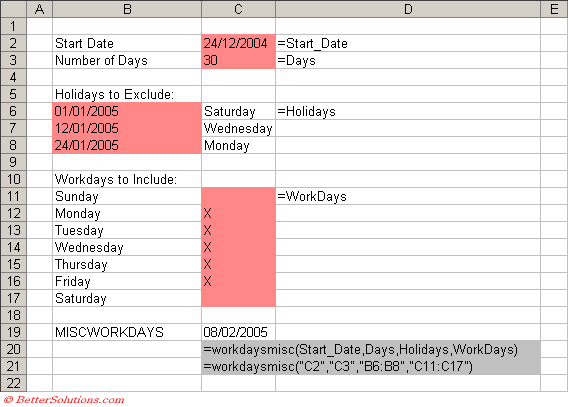Click holiday date 12/01/2005
The height and width of the screenshot is (407, 568).
(x=127, y=128)
